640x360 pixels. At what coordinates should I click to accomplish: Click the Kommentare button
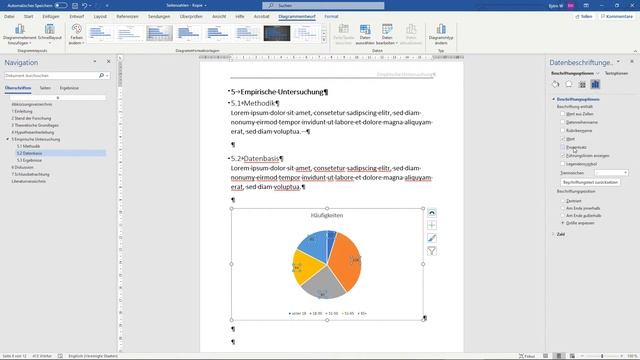click(617, 16)
